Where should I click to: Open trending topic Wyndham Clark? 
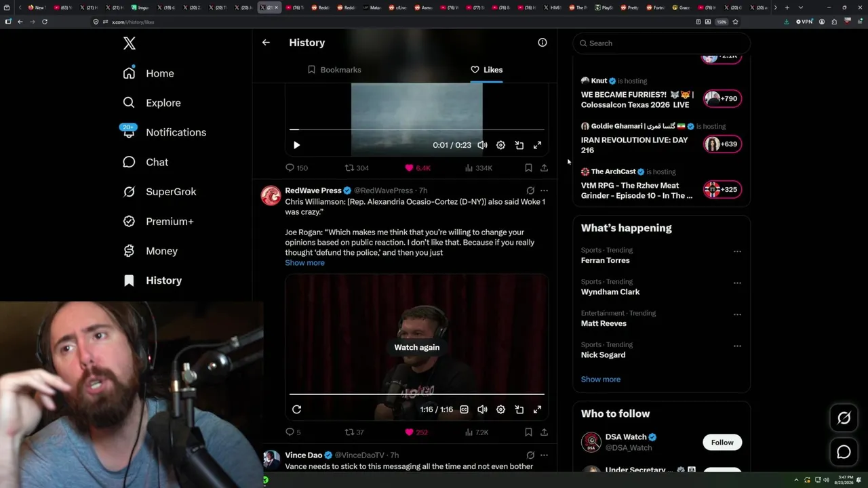(610, 292)
